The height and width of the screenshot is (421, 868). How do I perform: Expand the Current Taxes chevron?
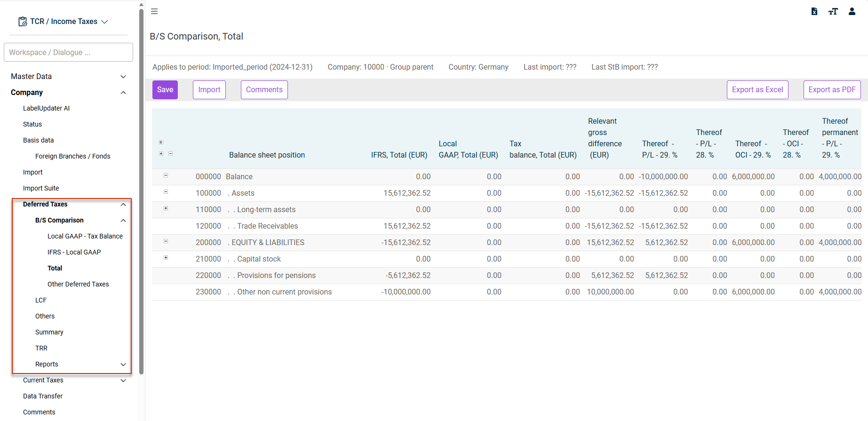click(x=123, y=381)
